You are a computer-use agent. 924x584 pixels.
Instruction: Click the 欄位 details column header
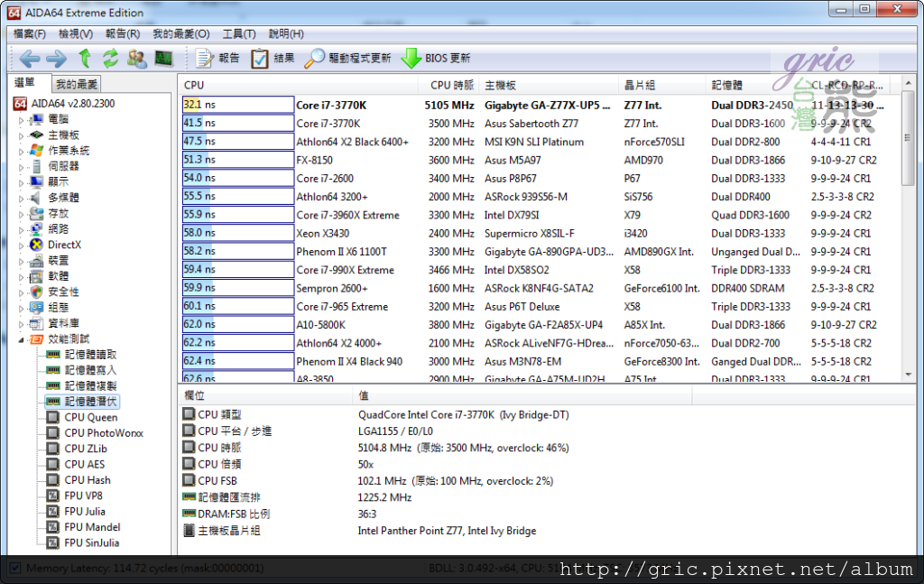pos(265,395)
